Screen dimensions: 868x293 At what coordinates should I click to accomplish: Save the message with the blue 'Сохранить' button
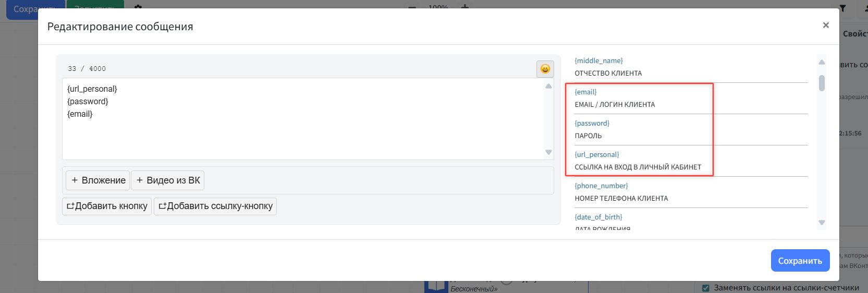point(800,261)
